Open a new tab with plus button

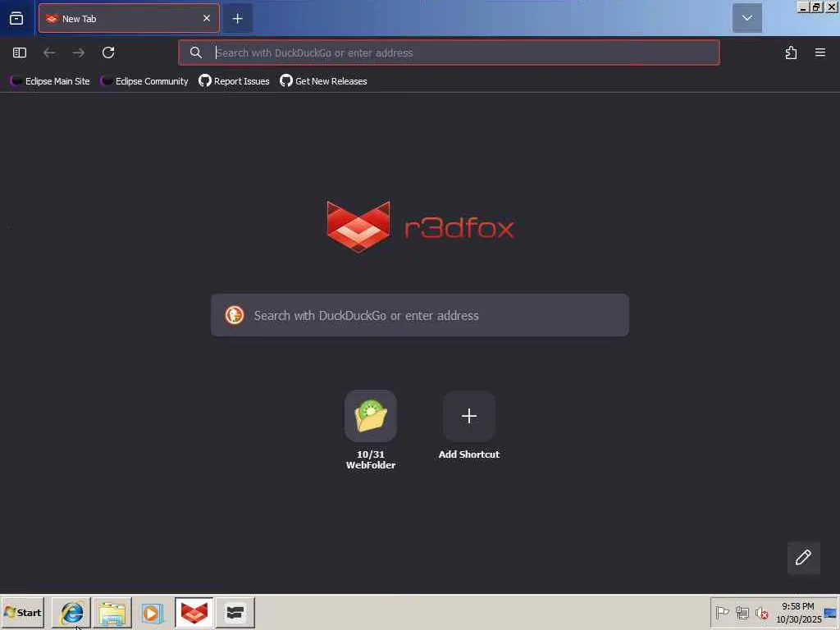point(237,19)
